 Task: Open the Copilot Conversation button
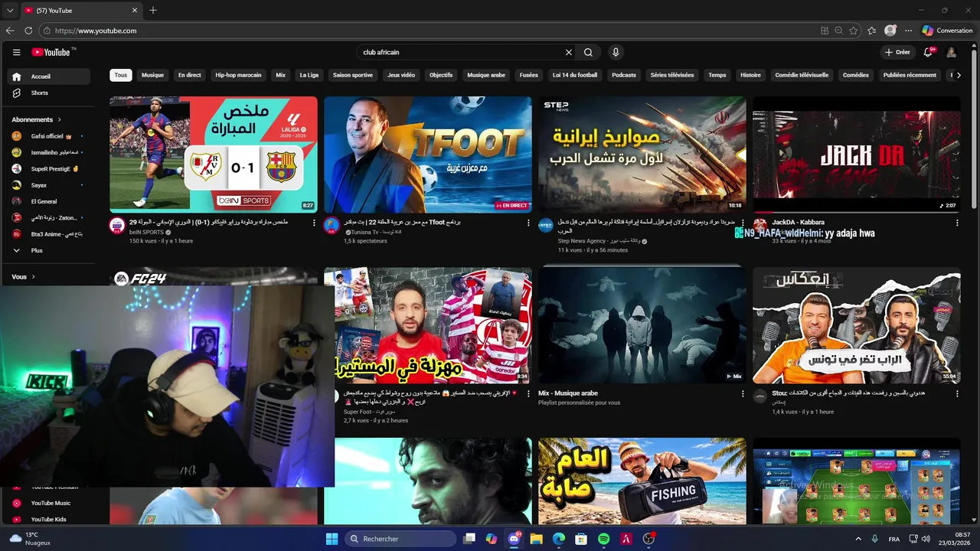click(948, 31)
